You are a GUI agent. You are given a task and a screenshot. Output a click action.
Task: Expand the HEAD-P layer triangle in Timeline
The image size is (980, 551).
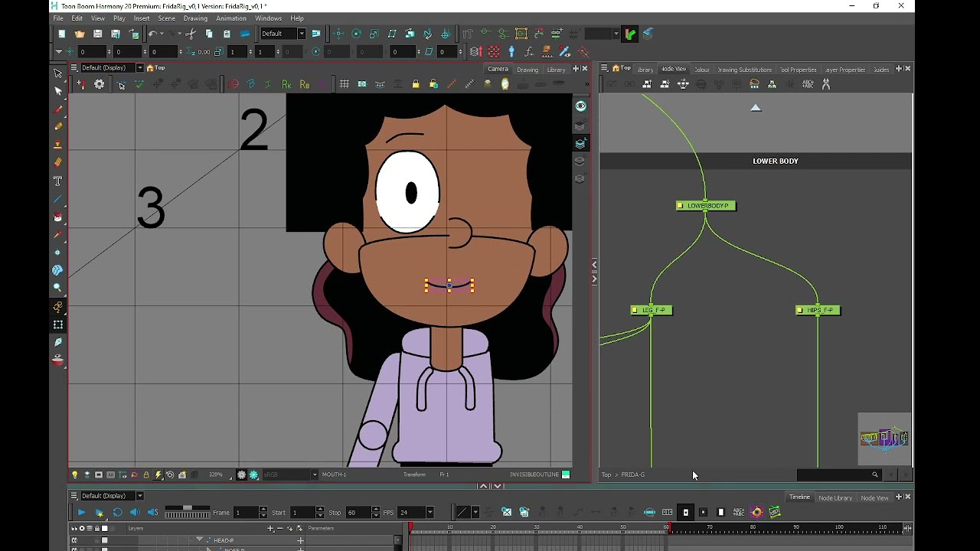tap(200, 540)
